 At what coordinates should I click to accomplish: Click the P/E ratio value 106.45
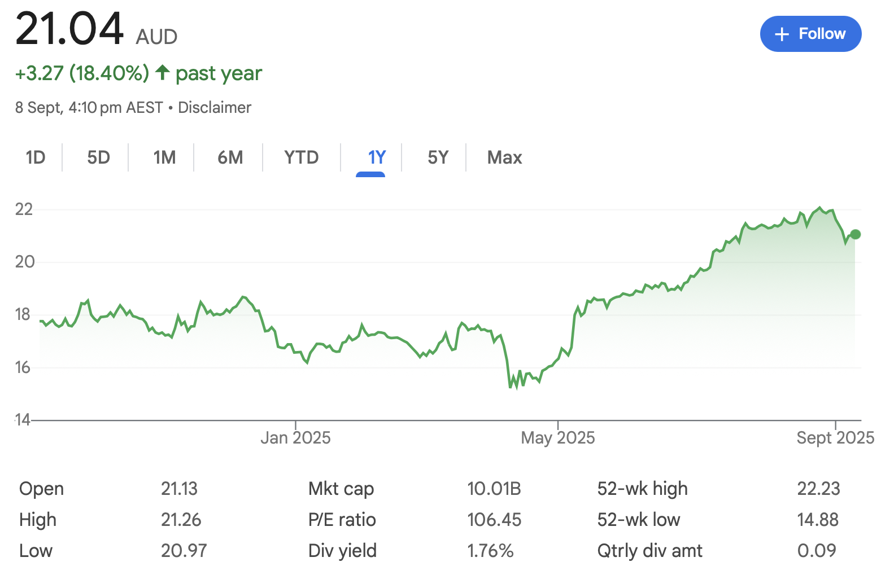click(x=494, y=520)
